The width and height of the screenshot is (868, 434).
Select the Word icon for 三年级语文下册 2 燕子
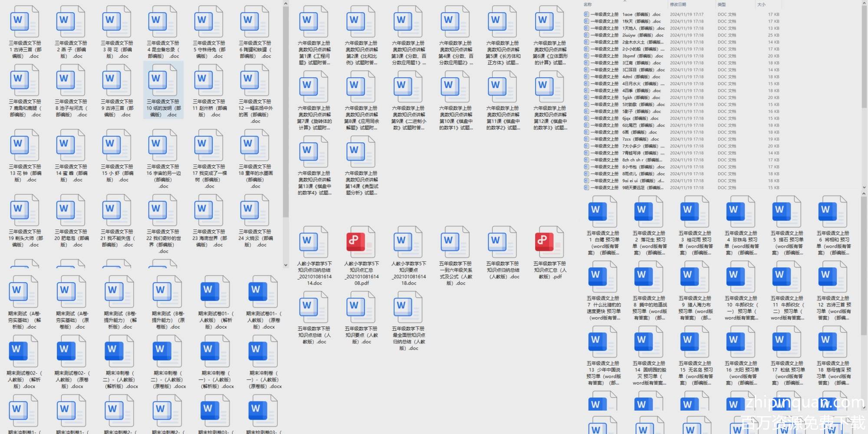pyautogui.click(x=70, y=22)
